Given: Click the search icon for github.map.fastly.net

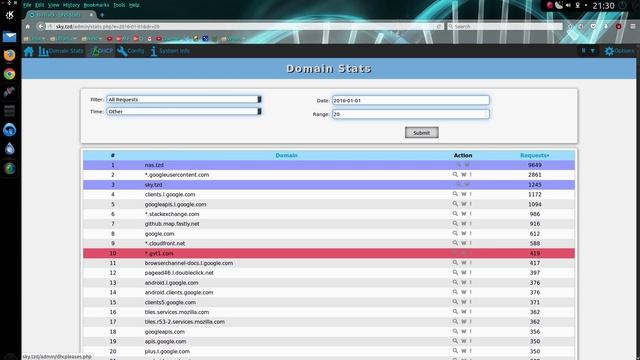Looking at the screenshot, I should pos(455,223).
